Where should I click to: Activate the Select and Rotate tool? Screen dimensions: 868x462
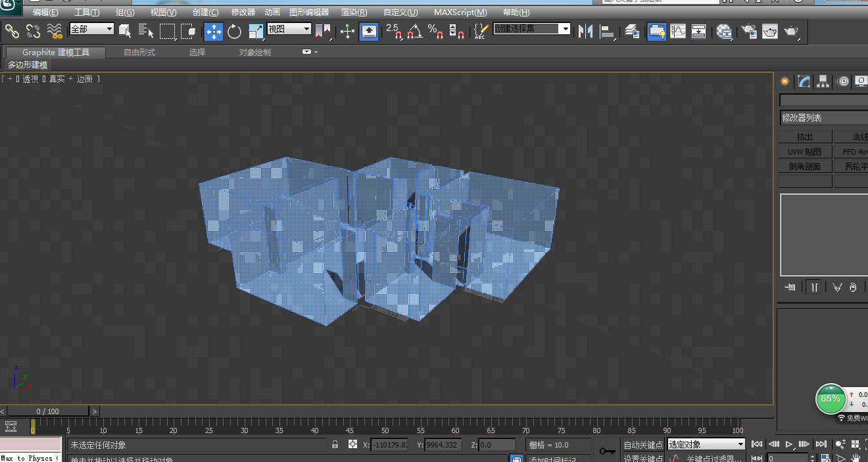[x=235, y=30]
